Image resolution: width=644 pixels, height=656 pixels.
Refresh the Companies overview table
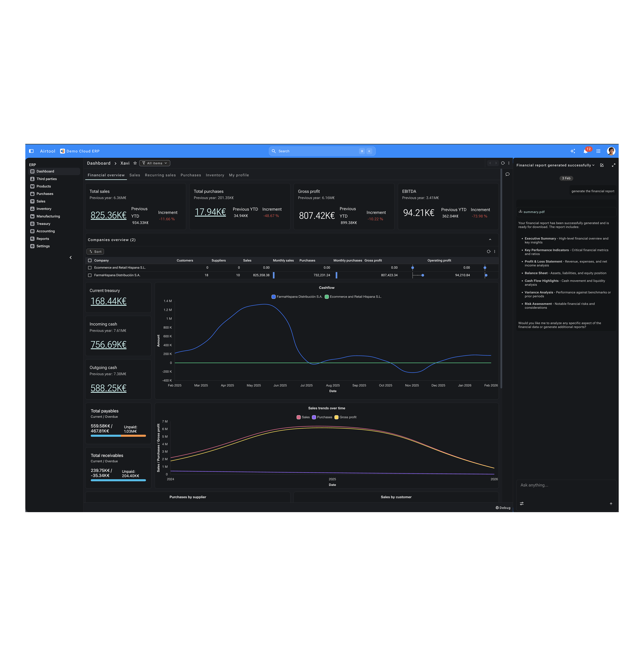click(x=488, y=252)
